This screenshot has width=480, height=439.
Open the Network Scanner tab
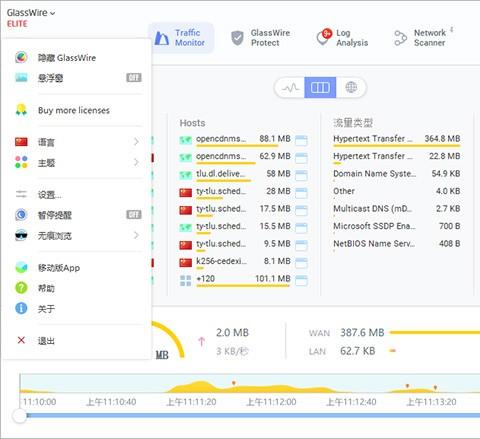click(421, 38)
